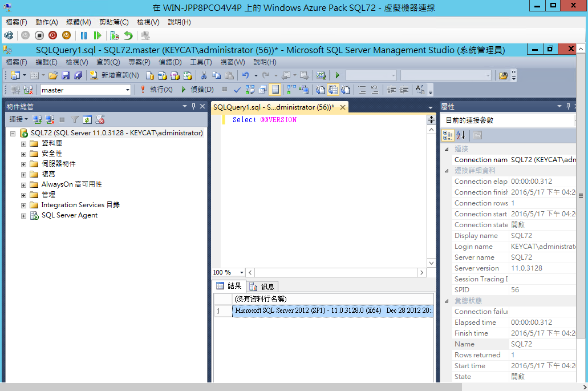Click the Object Explorer filter funnel icon

75,120
